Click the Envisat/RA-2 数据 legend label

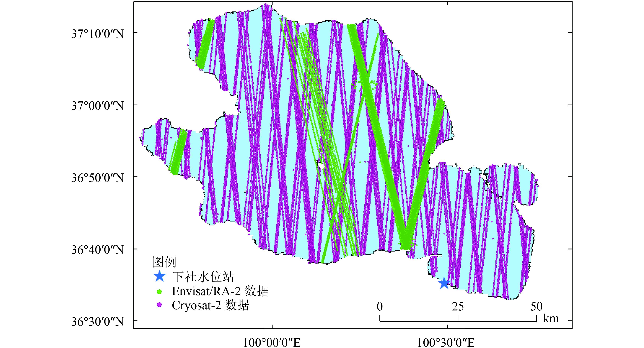click(x=220, y=291)
